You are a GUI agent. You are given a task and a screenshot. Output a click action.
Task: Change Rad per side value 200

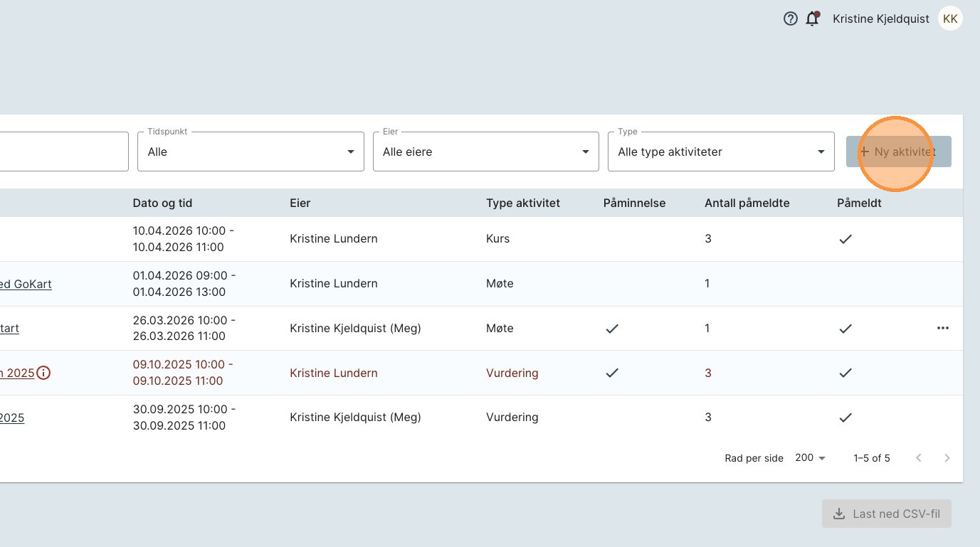coord(810,458)
